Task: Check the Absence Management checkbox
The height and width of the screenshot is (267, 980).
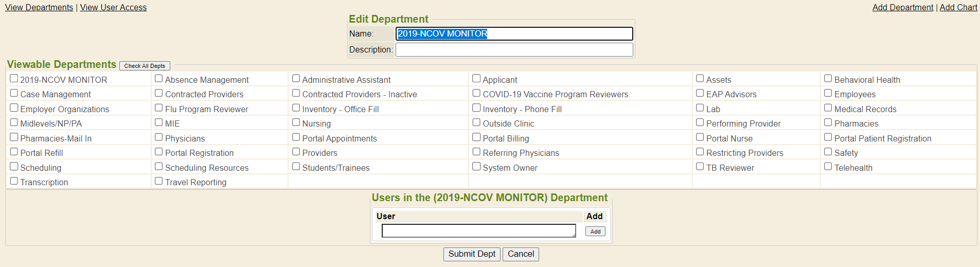Action: pos(159,79)
